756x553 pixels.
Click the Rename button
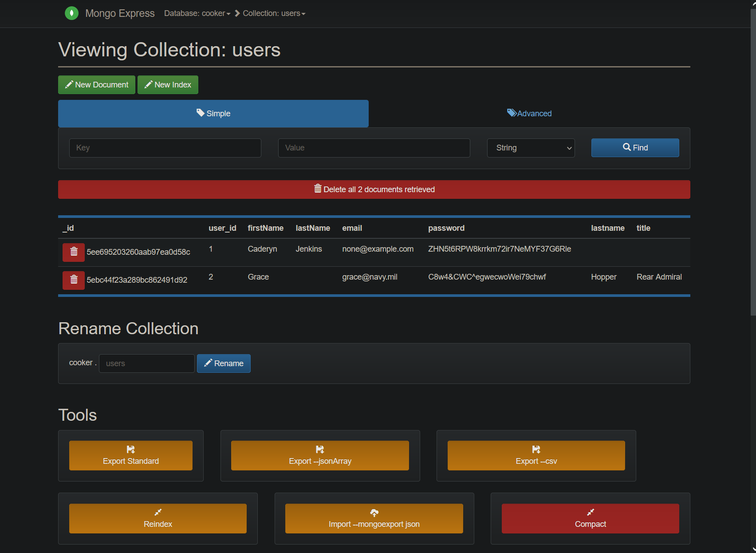tap(224, 363)
